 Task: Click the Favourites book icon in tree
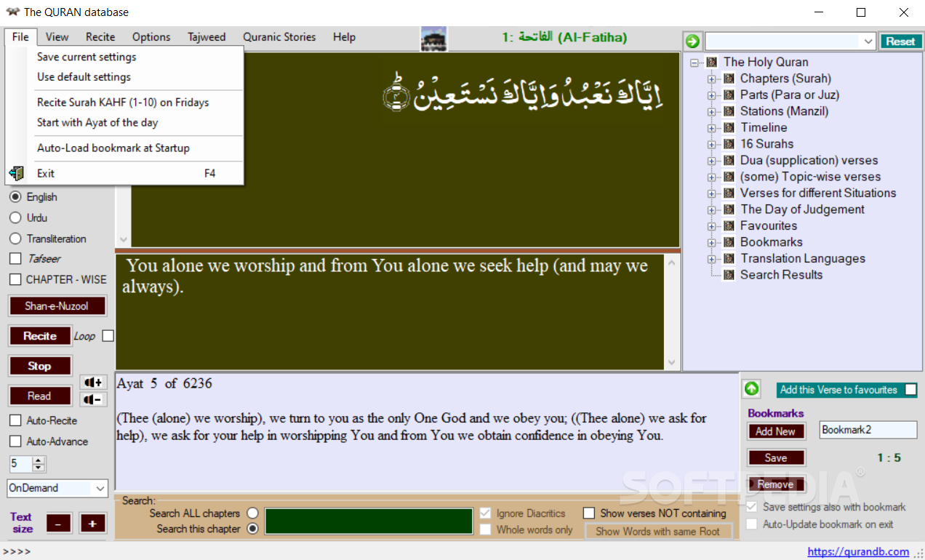pyautogui.click(x=729, y=225)
